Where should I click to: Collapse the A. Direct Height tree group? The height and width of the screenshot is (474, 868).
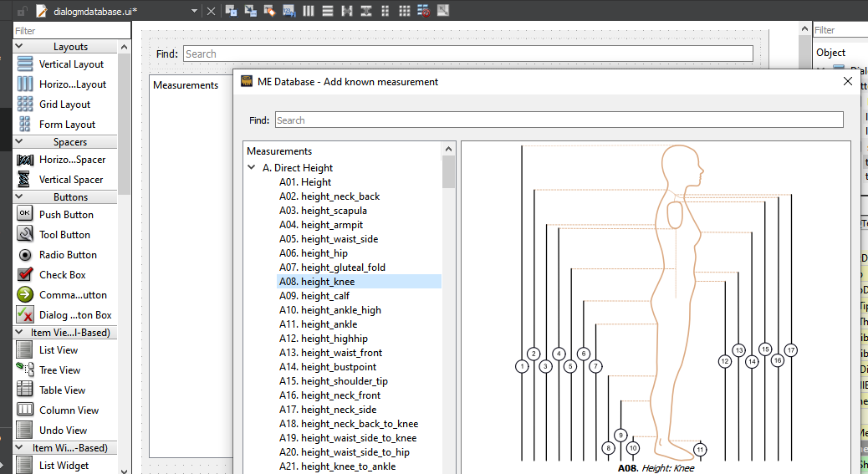pos(252,168)
